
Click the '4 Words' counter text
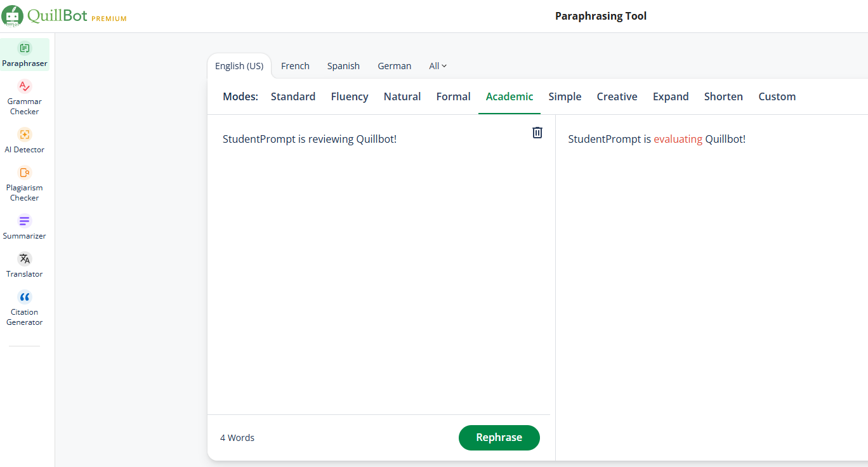click(237, 438)
